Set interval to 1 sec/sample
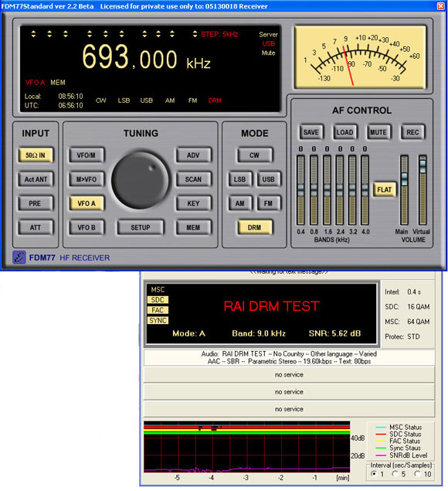This screenshot has width=448, height=491. pos(374,474)
